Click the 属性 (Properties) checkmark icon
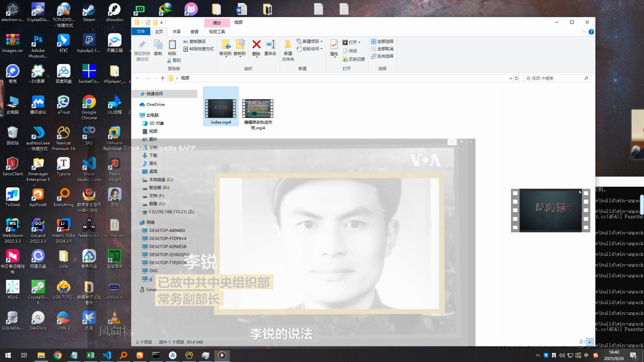 click(334, 45)
